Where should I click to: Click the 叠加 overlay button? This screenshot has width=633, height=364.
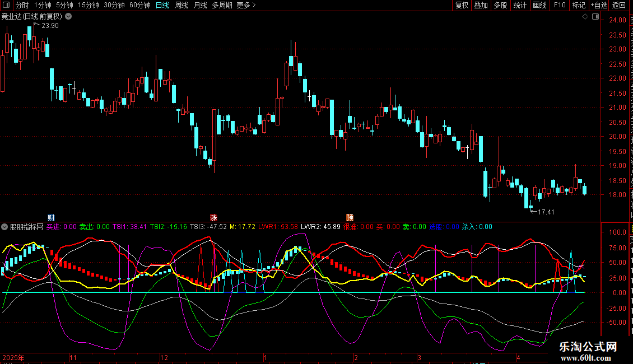(481, 5)
